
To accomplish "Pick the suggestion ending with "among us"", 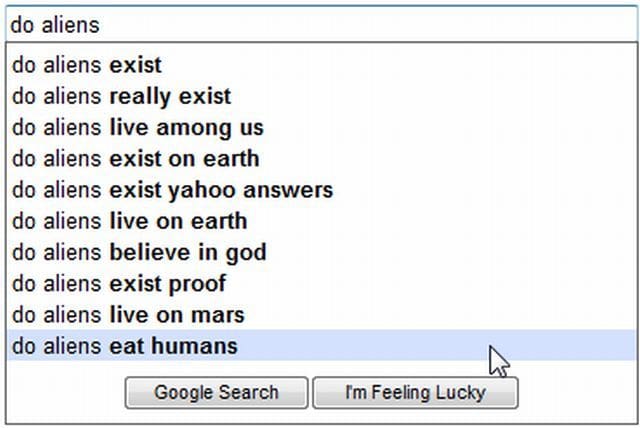I will click(137, 128).
